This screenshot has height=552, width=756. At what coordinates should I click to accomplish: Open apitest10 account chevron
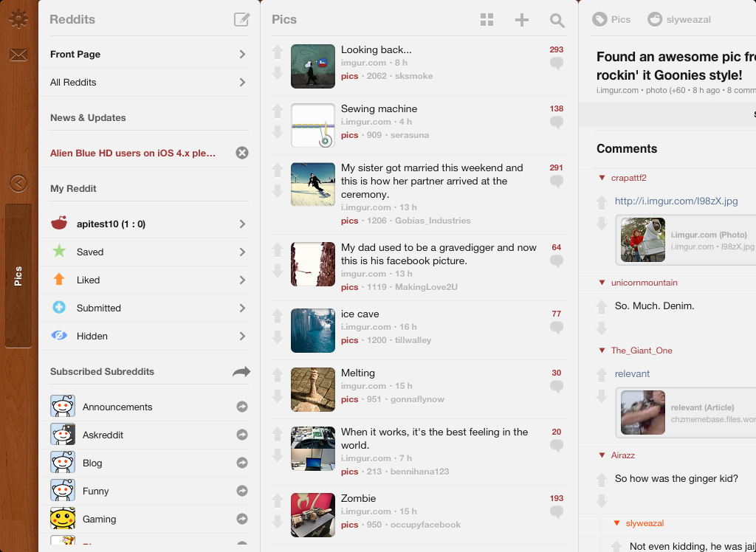click(x=242, y=224)
